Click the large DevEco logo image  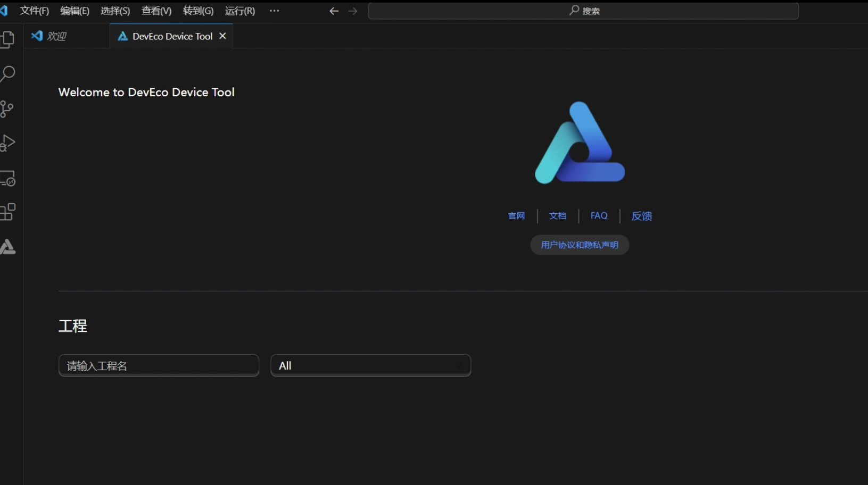pos(580,143)
